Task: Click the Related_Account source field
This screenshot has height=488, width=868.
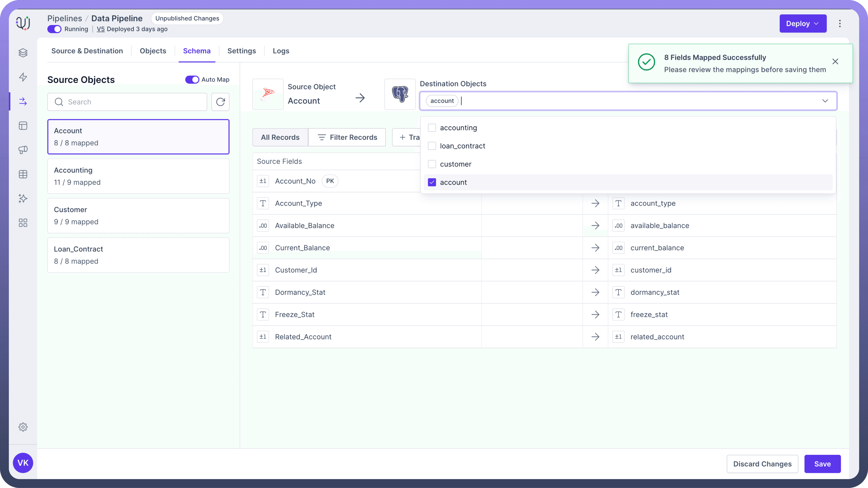Action: tap(303, 336)
